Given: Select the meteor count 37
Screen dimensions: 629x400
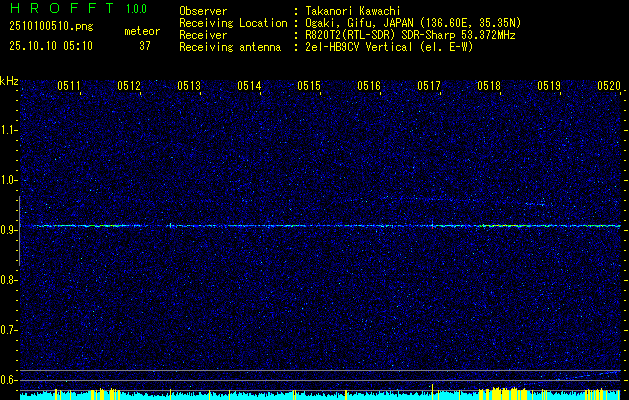Looking at the screenshot, I should click(145, 46).
